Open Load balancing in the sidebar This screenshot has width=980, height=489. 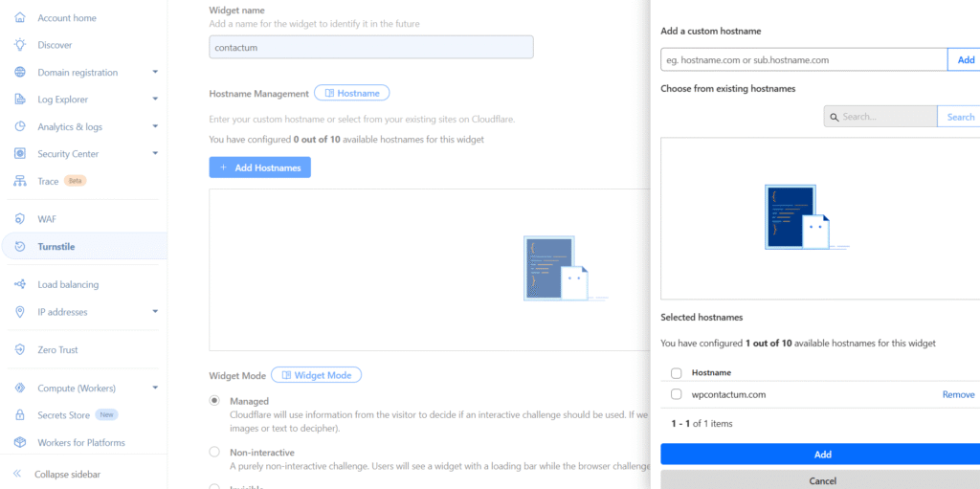(x=68, y=285)
